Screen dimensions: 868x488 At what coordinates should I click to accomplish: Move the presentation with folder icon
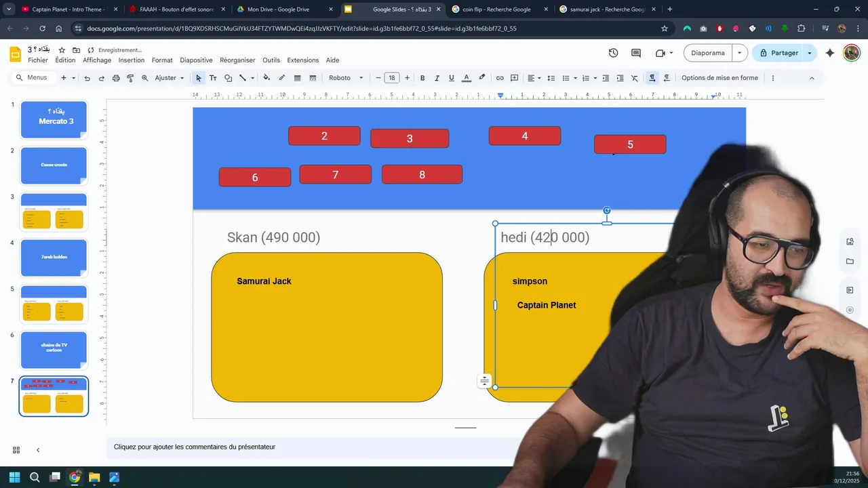click(76, 50)
